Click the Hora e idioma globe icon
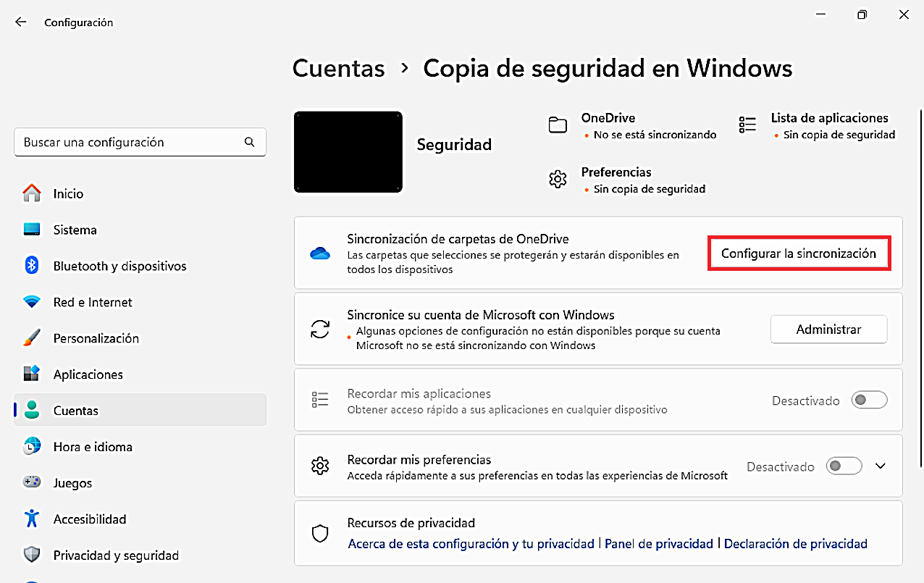This screenshot has height=583, width=924. [x=32, y=446]
